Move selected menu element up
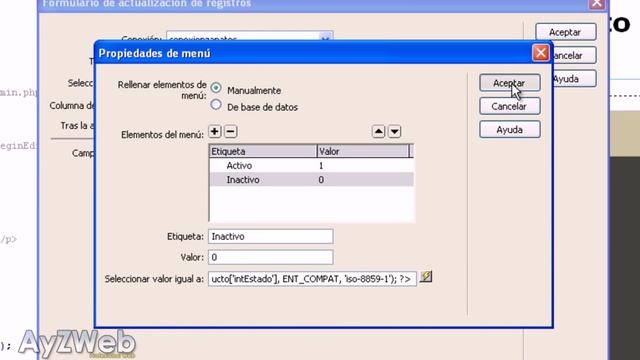The image size is (640, 360). (378, 131)
